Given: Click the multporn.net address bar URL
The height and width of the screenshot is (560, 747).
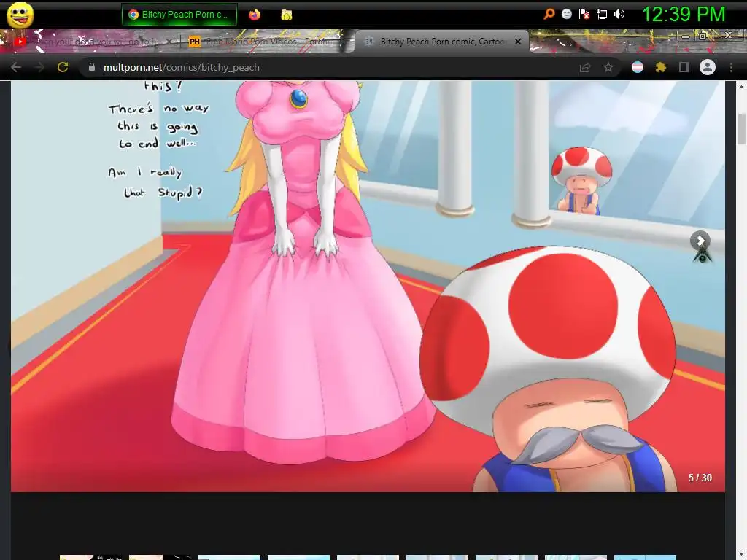Looking at the screenshot, I should 182,68.
